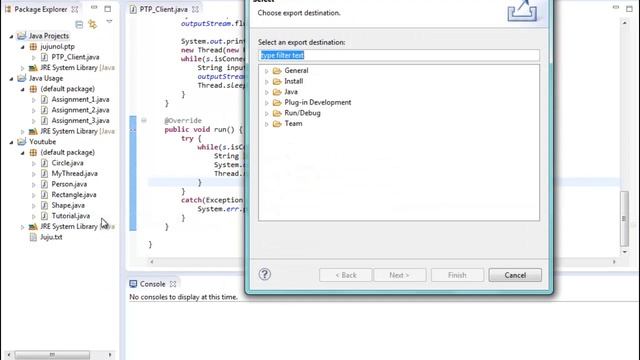Select the PTP_Client.java editor tab

click(x=163, y=9)
